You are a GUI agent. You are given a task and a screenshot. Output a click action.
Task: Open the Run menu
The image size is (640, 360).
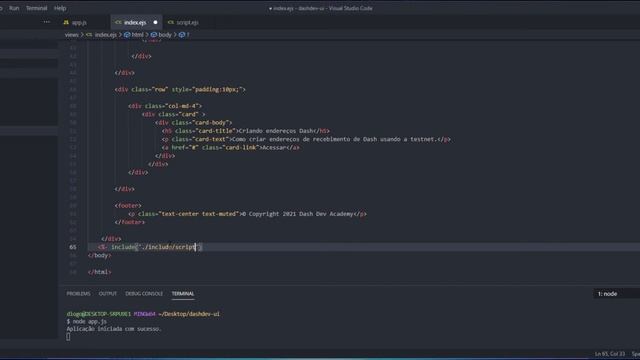[x=14, y=8]
